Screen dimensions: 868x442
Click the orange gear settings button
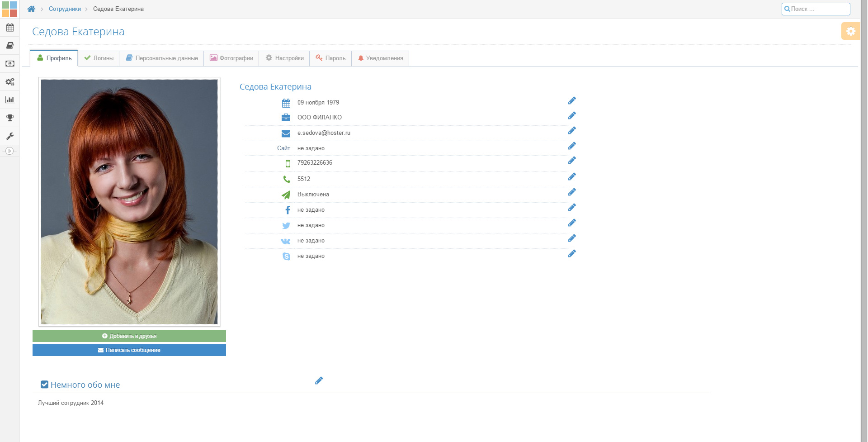[850, 31]
